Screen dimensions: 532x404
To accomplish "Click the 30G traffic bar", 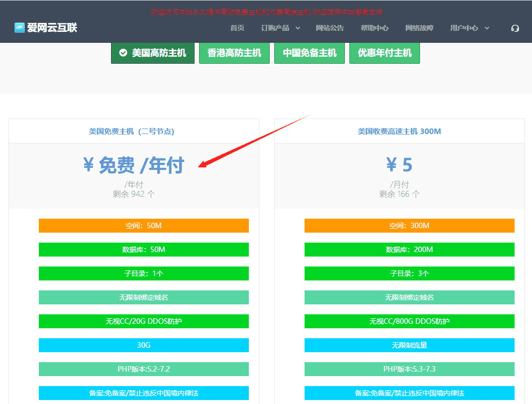I will click(x=143, y=345).
